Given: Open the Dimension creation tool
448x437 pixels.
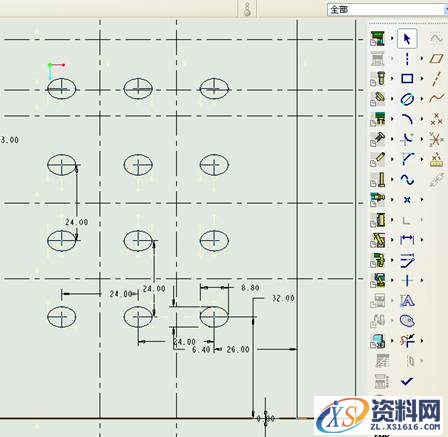Looking at the screenshot, I should point(407,240).
